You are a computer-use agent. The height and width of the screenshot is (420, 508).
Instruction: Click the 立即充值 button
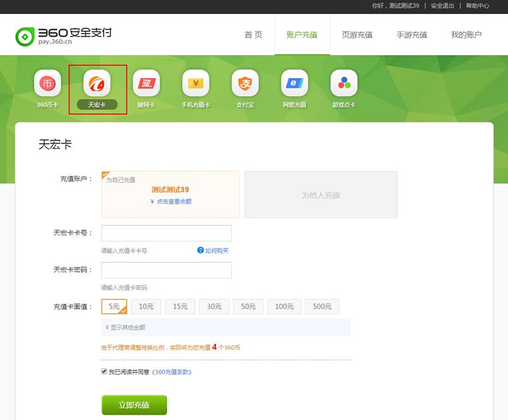(x=134, y=405)
